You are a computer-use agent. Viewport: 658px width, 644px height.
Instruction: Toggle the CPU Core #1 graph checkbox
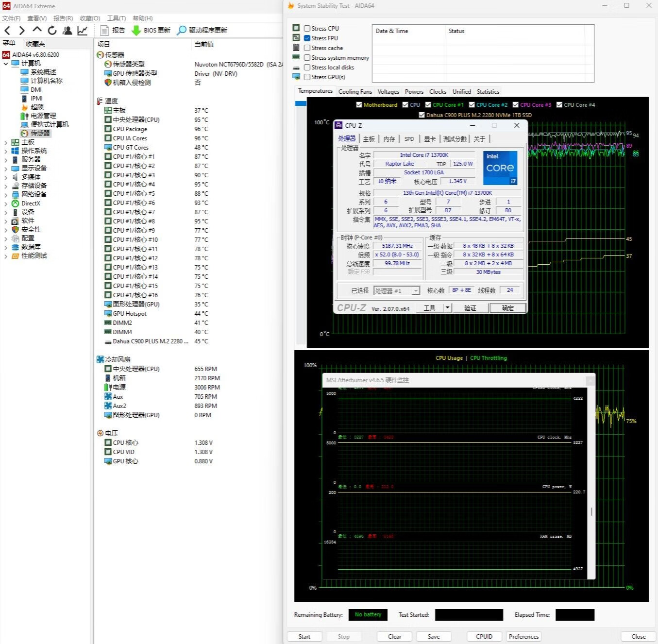click(428, 105)
